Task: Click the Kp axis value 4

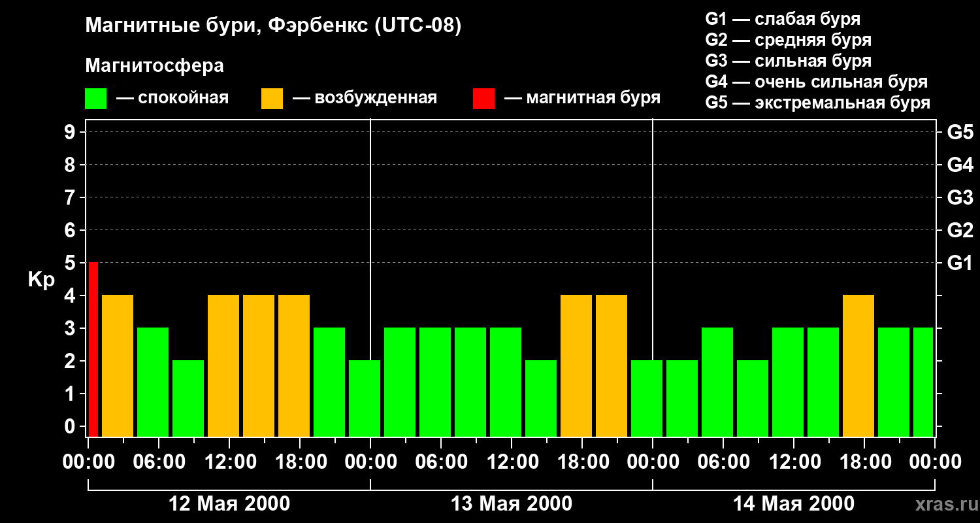Action: (71, 296)
